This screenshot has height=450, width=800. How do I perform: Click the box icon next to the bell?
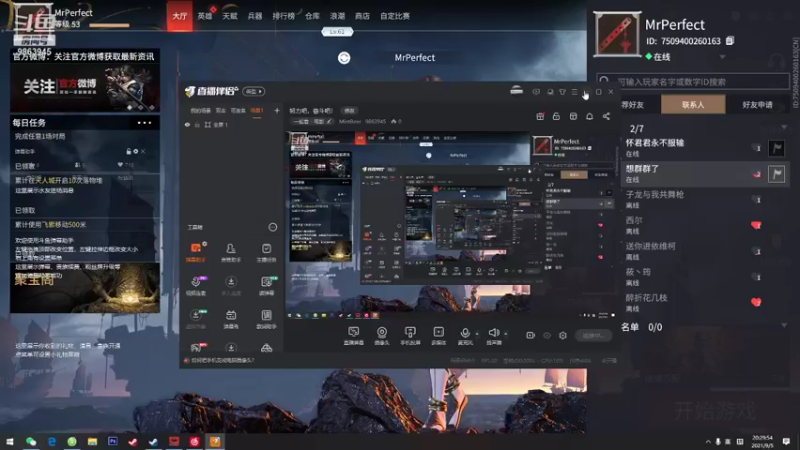[573, 116]
